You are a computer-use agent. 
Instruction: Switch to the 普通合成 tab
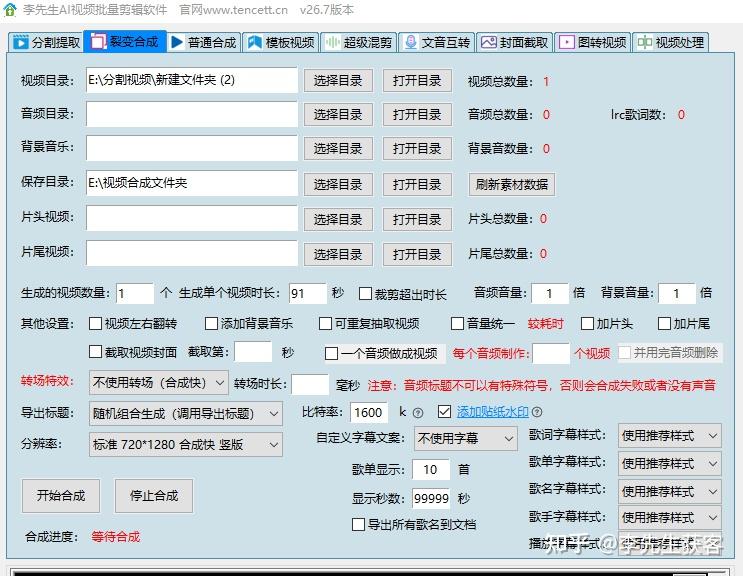point(204,42)
